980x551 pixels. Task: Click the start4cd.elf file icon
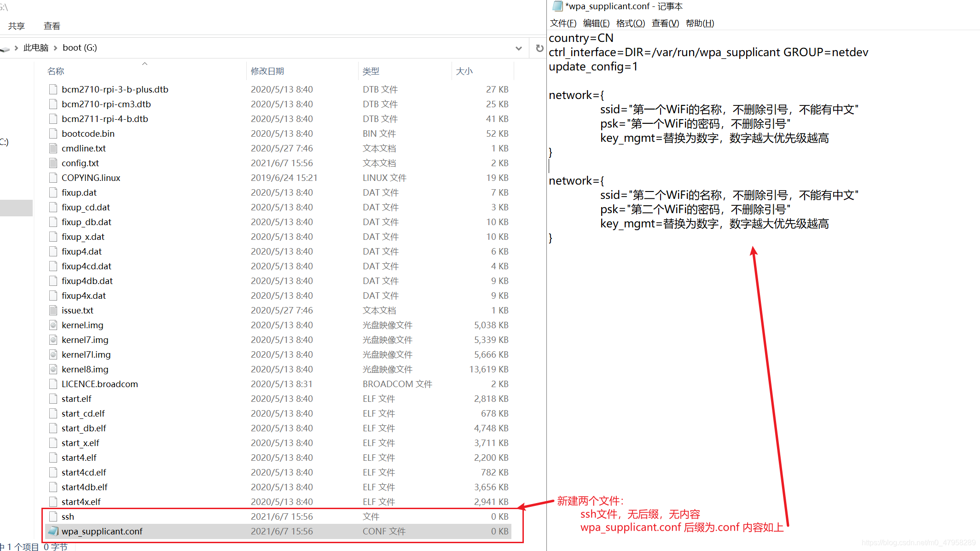tap(53, 472)
